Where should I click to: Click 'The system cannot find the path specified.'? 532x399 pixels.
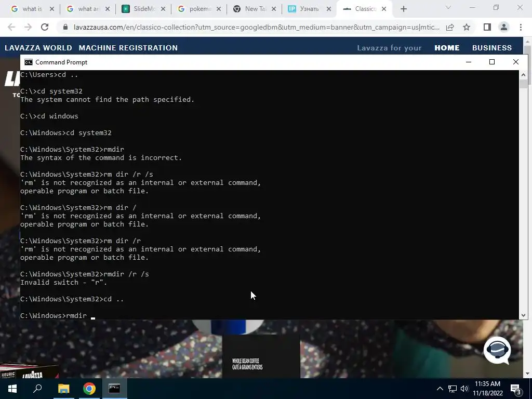pos(107,99)
